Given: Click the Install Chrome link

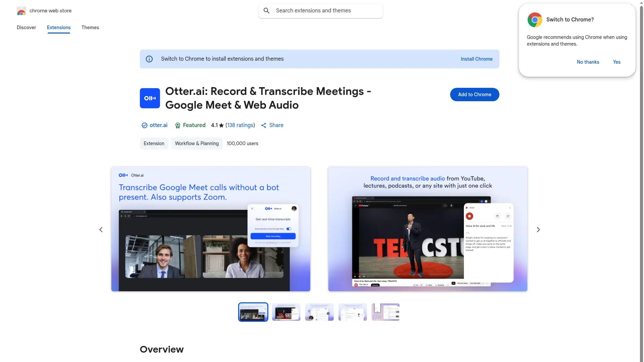Looking at the screenshot, I should [477, 59].
